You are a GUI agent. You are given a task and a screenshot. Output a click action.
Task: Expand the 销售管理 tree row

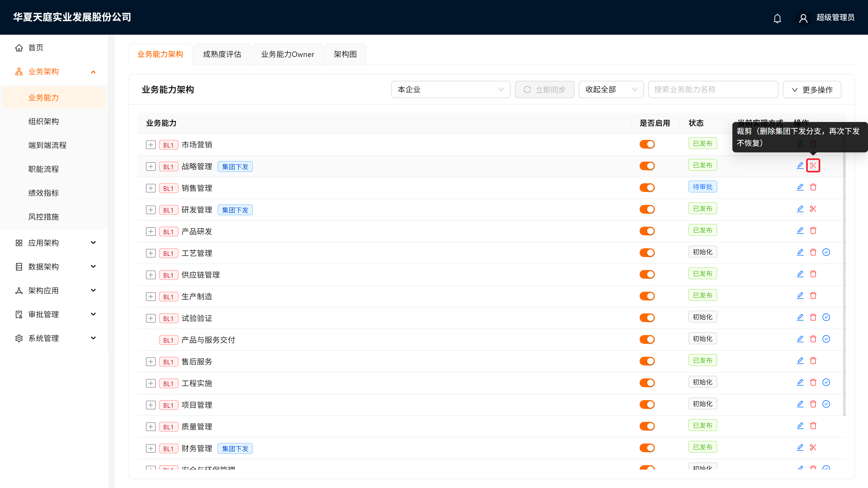[x=151, y=188]
